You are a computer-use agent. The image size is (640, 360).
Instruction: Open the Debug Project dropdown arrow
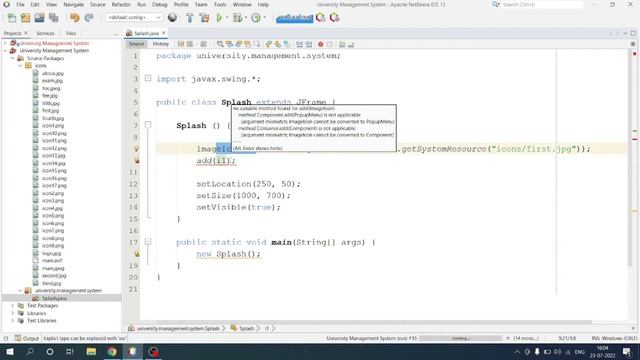246,18
